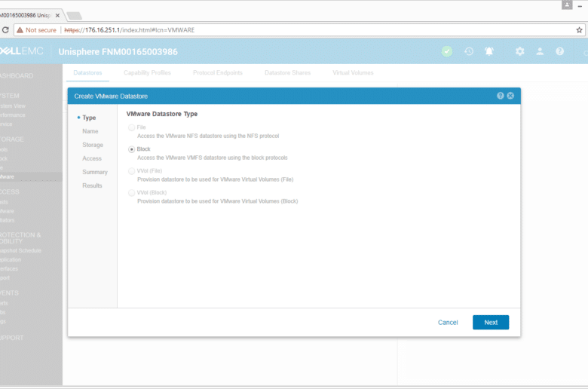Screen dimensions: 588x389
Task: Click the 'VMware Datastore Type' heading
Action: 162,114
